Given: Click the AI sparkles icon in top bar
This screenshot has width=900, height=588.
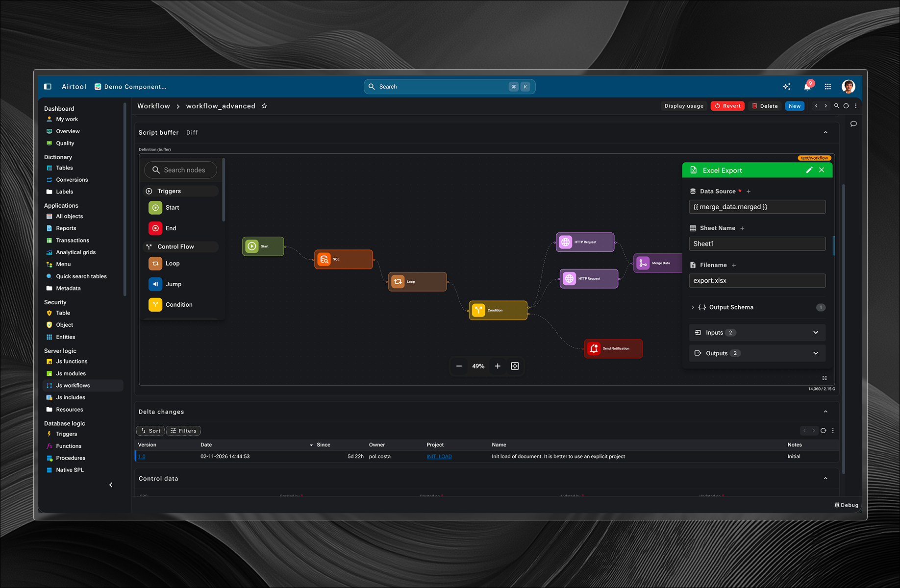Looking at the screenshot, I should [x=787, y=86].
